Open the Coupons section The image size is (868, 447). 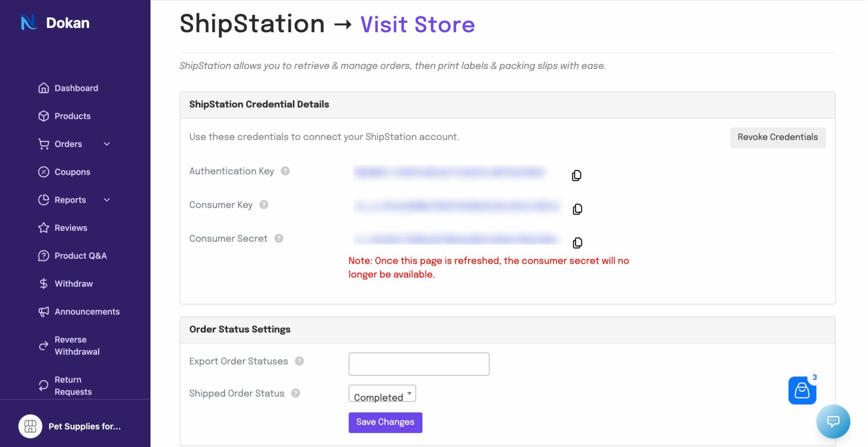(72, 172)
